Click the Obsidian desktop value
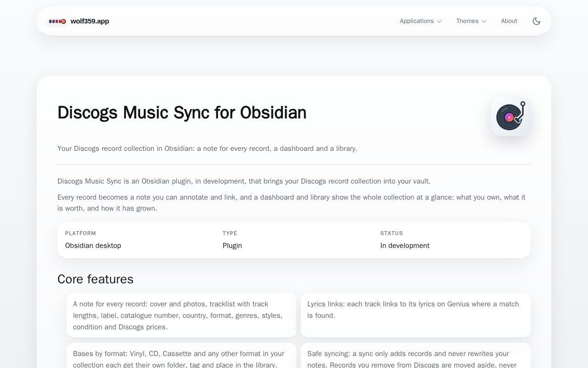The width and height of the screenshot is (588, 368). click(93, 246)
